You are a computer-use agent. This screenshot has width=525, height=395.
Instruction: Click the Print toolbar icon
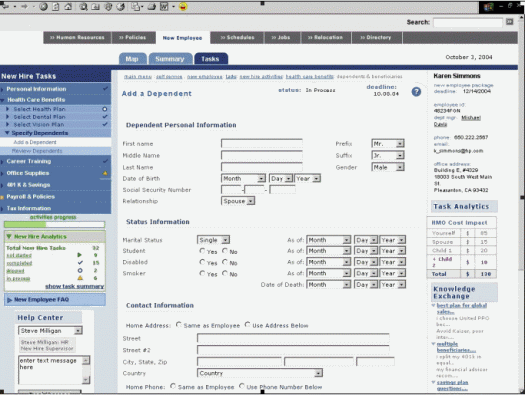click(152, 6)
